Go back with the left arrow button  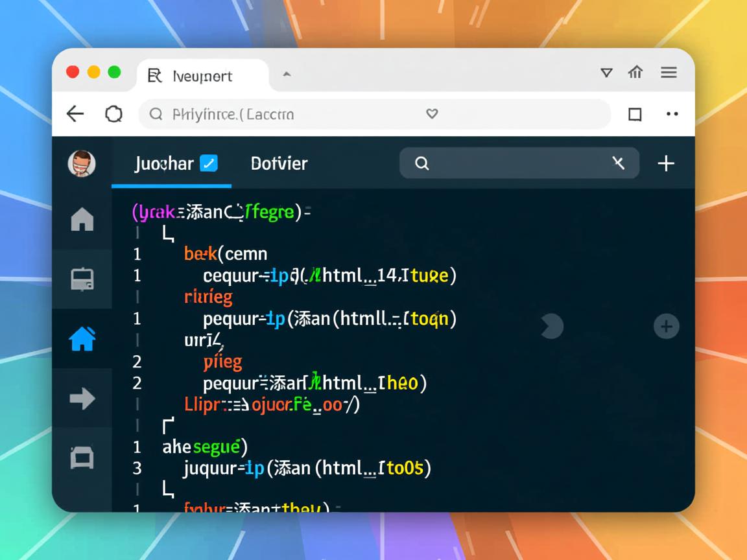(x=75, y=114)
